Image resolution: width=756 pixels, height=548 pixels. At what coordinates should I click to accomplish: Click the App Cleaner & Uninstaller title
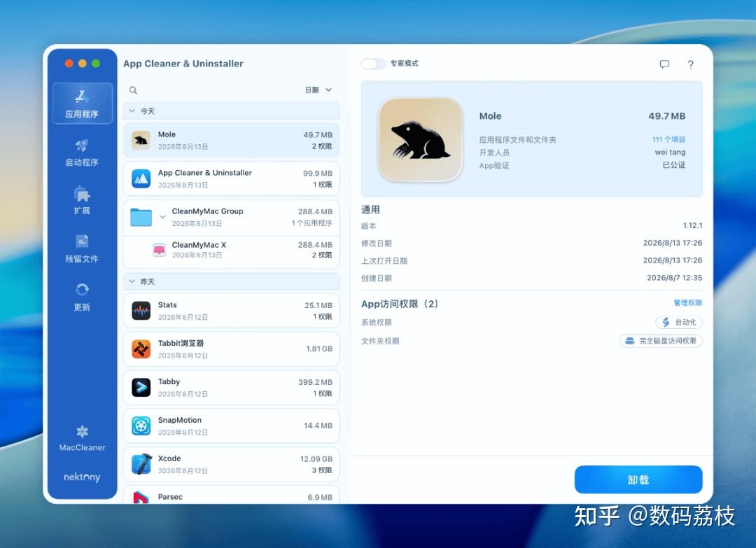183,64
